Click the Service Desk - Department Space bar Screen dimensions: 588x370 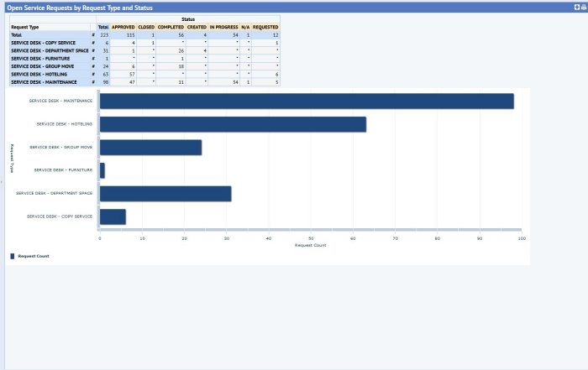coord(165,194)
